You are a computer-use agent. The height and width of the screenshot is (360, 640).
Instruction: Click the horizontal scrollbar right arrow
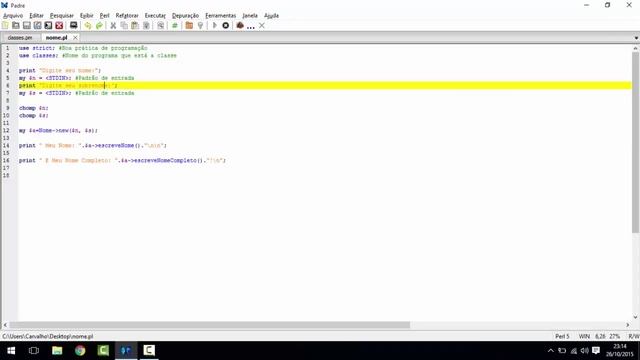(628, 325)
